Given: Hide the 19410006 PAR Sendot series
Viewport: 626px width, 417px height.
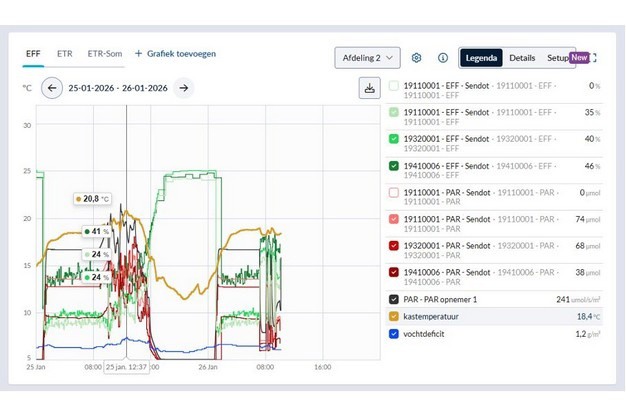Looking at the screenshot, I should click(394, 271).
